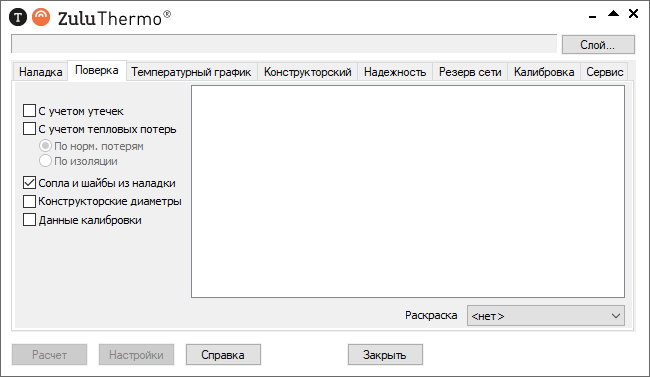Viewport: 650px width, 377px height.
Task: Collapse the panel with the up arrow
Action: coord(613,14)
